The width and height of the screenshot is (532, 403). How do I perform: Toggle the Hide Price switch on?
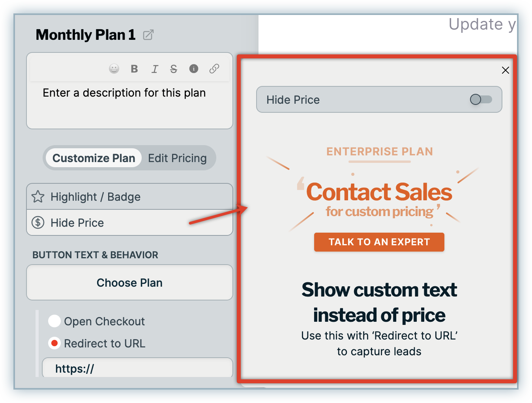pos(481,99)
